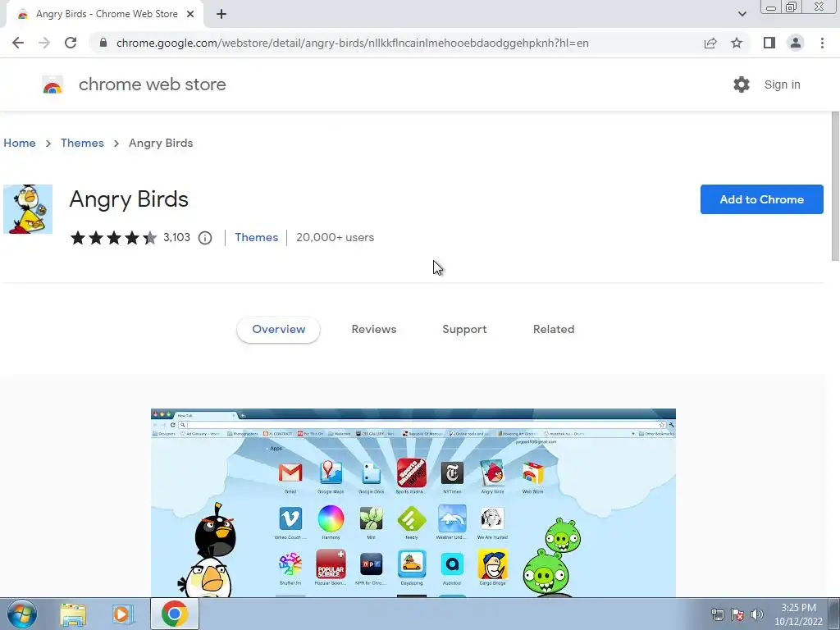Click the browser forward arrow
Viewport: 840px width, 630px height.
point(44,43)
